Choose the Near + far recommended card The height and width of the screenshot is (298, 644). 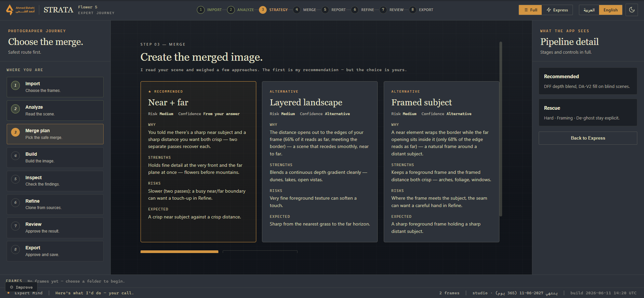(198, 162)
